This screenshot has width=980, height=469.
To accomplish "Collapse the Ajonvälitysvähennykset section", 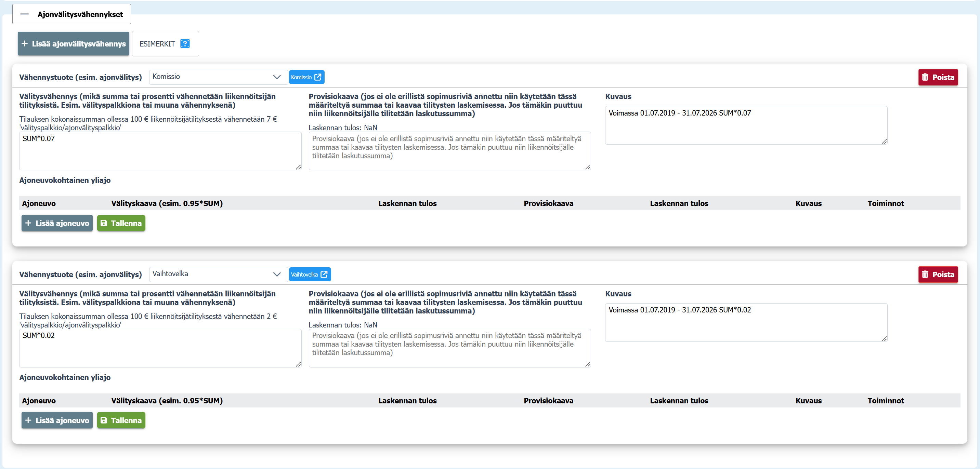I will (x=25, y=14).
